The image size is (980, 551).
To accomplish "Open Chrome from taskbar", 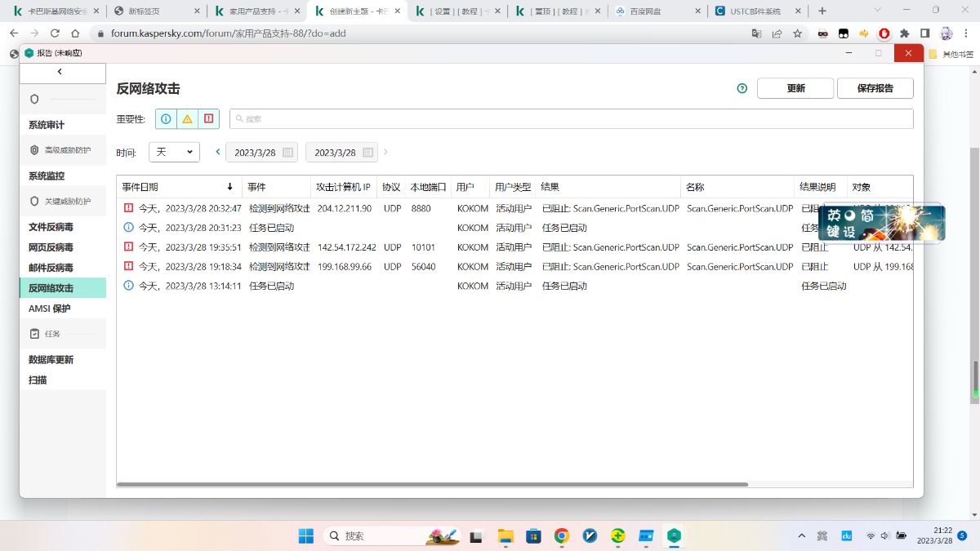I will tap(562, 536).
